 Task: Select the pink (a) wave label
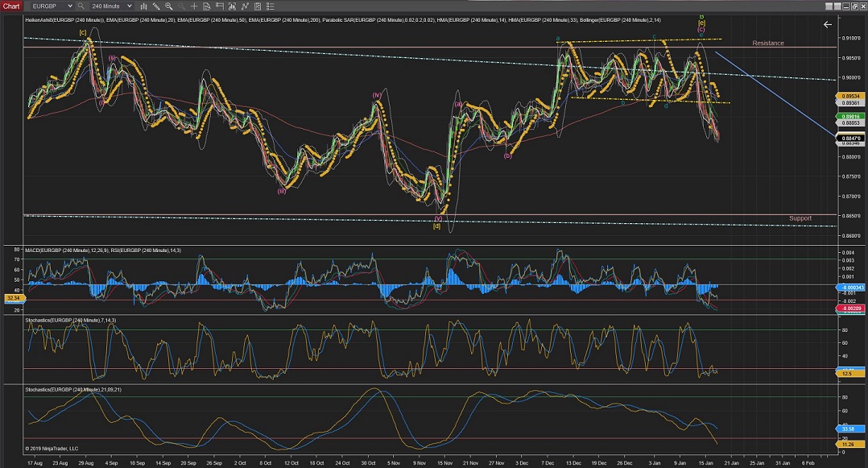coord(458,104)
